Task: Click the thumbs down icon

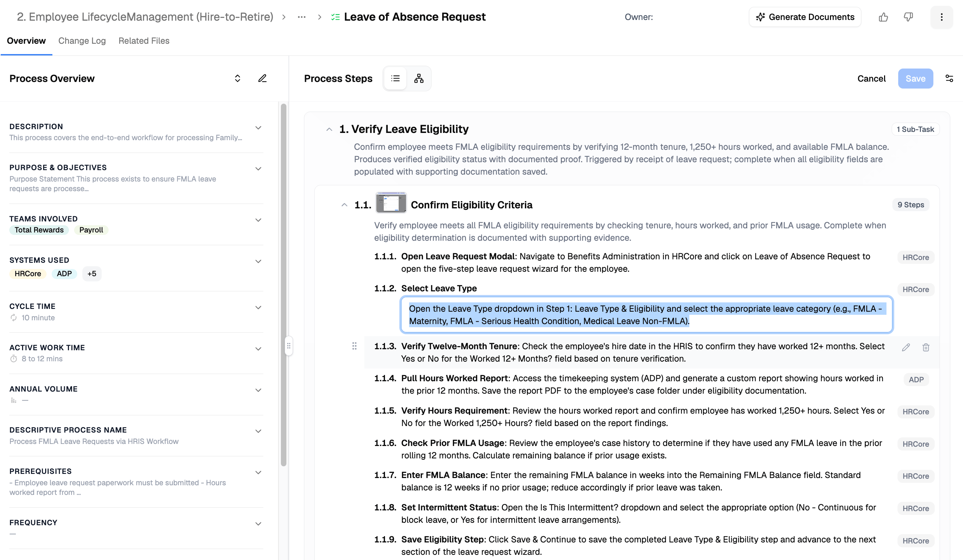Action: click(x=908, y=17)
